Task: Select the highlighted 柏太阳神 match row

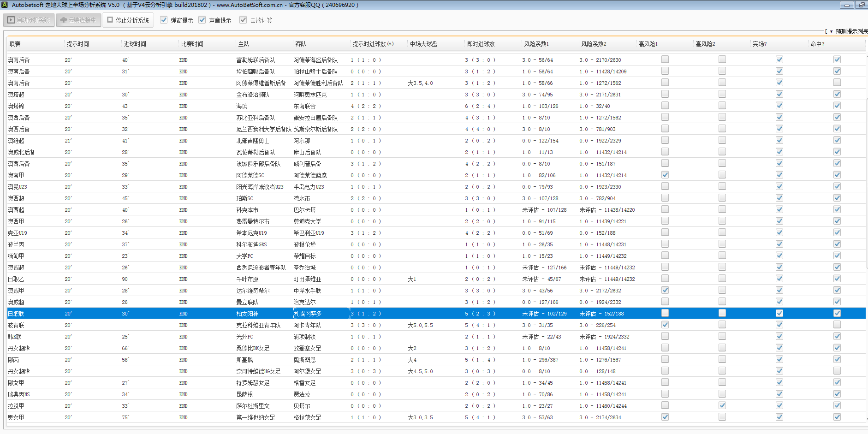Action: point(247,314)
